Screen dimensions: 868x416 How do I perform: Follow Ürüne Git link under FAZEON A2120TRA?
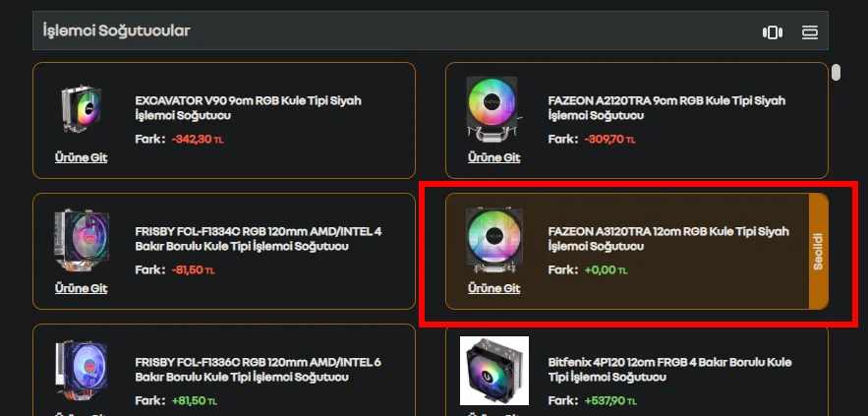coord(493,158)
